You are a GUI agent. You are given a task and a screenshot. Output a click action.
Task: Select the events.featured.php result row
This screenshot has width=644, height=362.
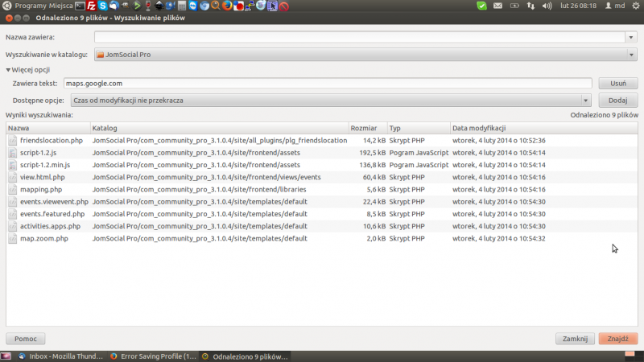click(x=322, y=214)
